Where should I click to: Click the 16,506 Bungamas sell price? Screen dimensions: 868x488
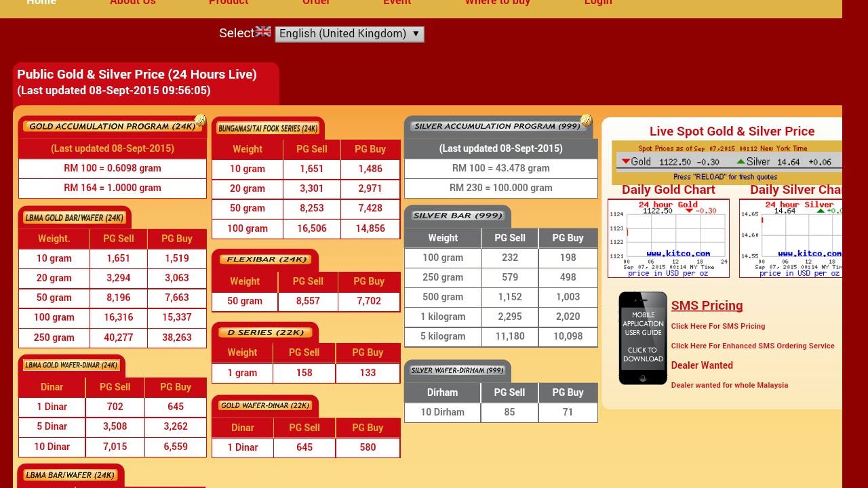coord(312,228)
